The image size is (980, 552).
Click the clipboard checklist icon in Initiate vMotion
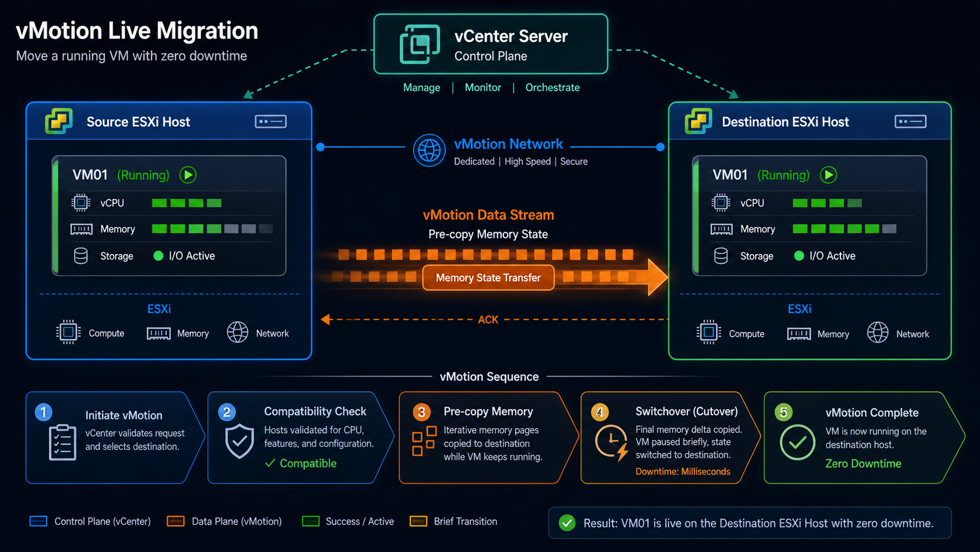[63, 442]
